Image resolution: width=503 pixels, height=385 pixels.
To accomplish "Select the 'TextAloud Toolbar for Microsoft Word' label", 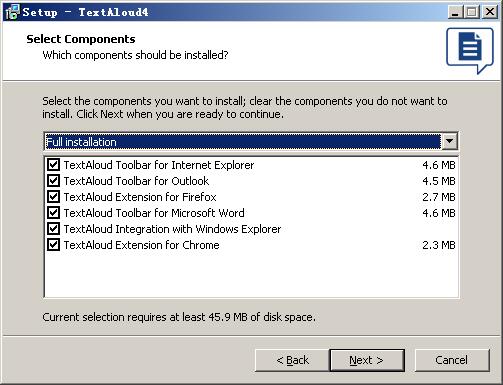I will pos(154,213).
